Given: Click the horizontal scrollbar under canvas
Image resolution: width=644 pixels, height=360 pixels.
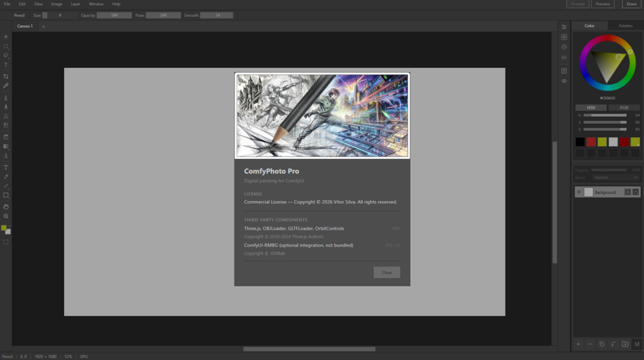Looking at the screenshot, I should 310,349.
